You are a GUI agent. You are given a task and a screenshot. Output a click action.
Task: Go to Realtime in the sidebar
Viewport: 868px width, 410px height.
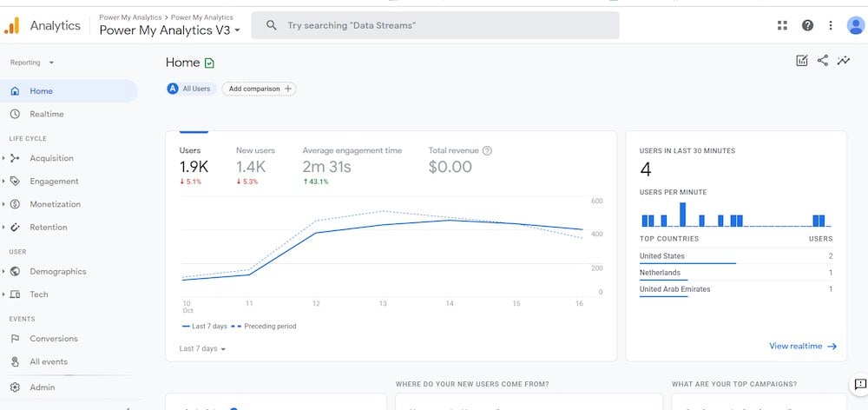click(47, 114)
